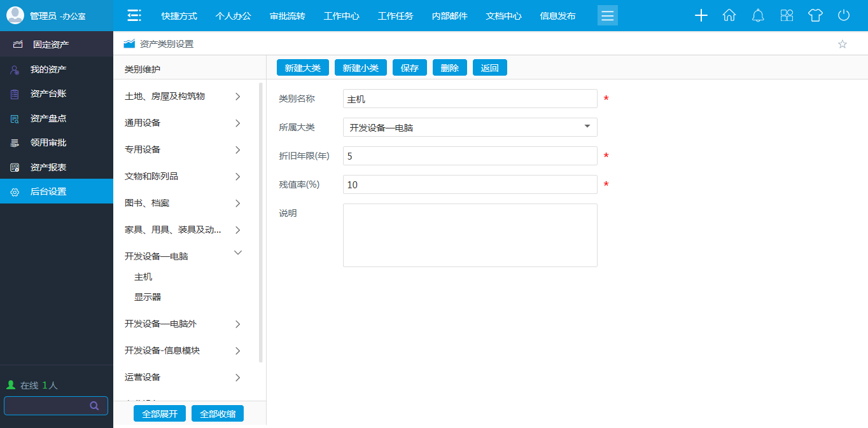
Task: Click the 删除 button
Action: click(449, 67)
